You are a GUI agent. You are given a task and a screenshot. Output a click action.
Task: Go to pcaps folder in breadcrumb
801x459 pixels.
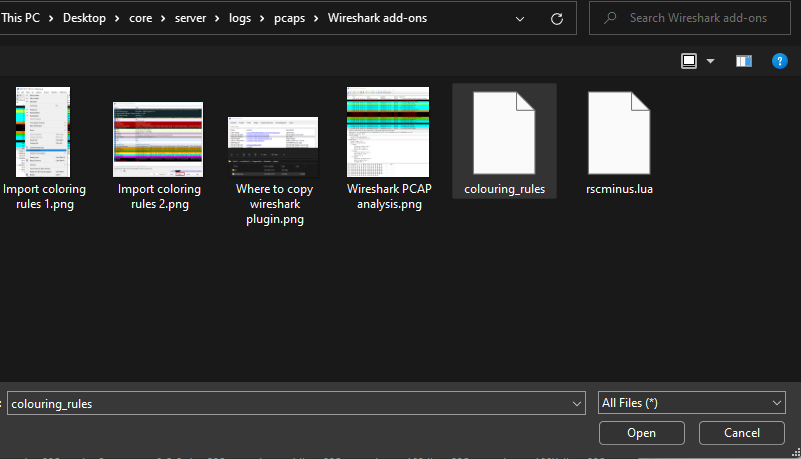[x=289, y=18]
